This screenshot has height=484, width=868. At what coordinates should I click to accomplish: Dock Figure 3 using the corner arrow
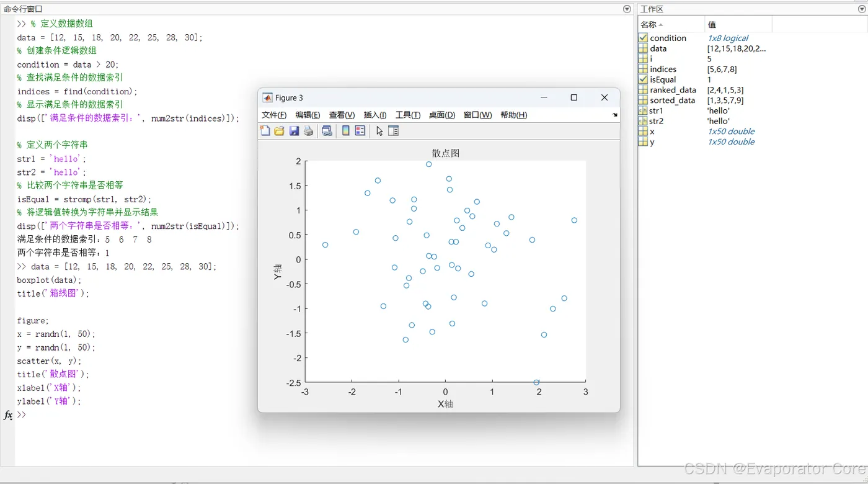click(x=615, y=115)
